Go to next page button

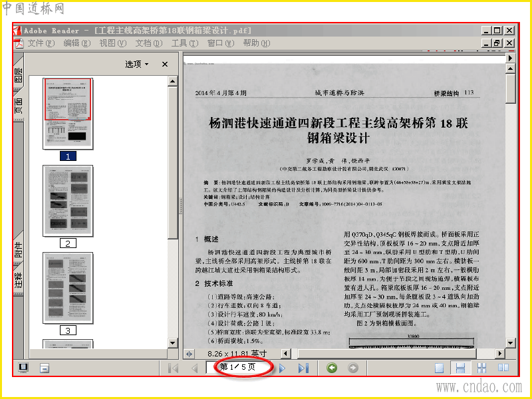point(282,368)
